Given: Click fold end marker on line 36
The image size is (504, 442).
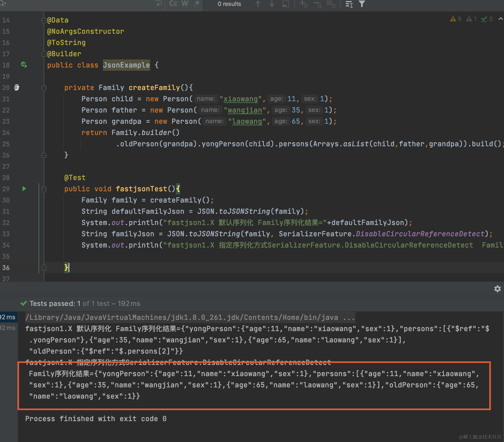Looking at the screenshot, I should (44, 268).
